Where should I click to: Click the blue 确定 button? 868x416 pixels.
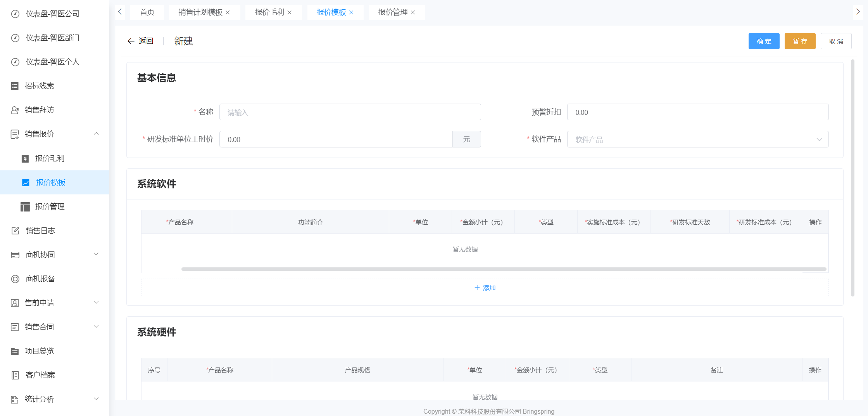pyautogui.click(x=763, y=41)
